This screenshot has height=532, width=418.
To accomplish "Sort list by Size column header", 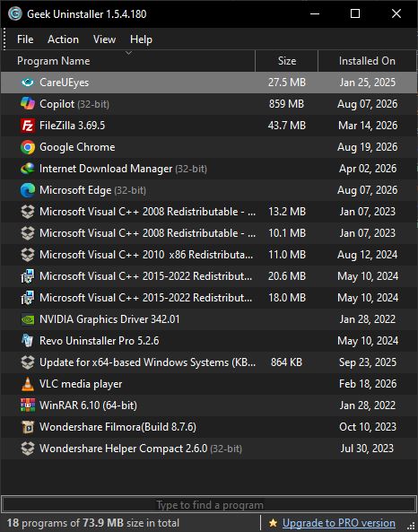I will 287,61.
